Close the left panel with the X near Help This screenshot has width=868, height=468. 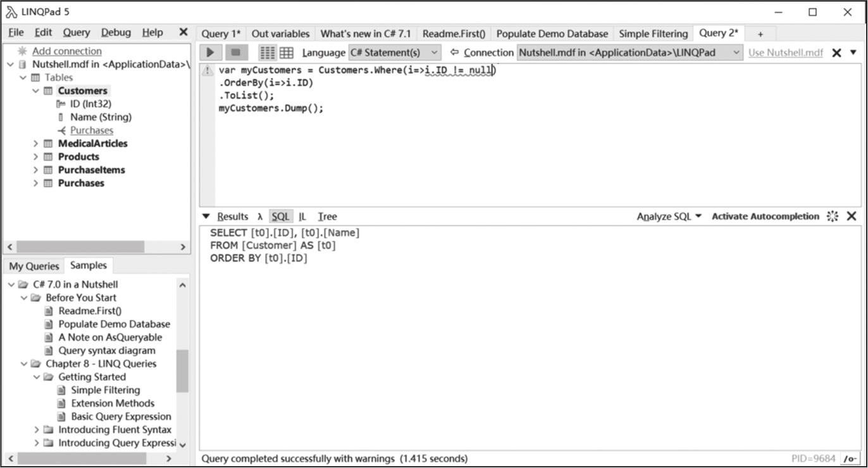tap(183, 32)
